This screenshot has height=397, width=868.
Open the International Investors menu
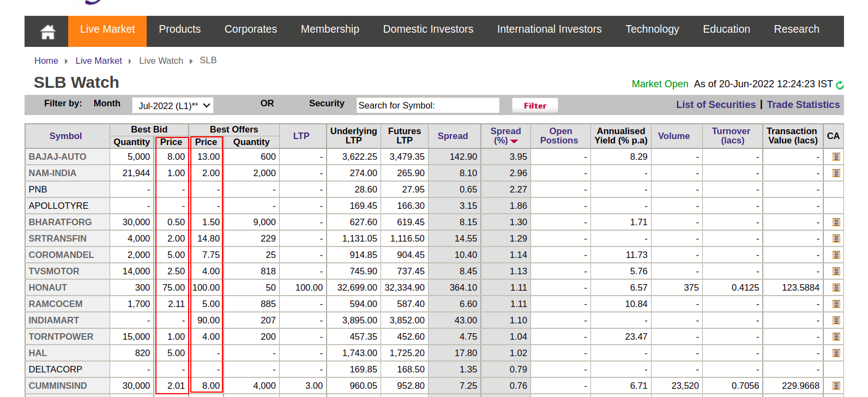click(x=549, y=29)
